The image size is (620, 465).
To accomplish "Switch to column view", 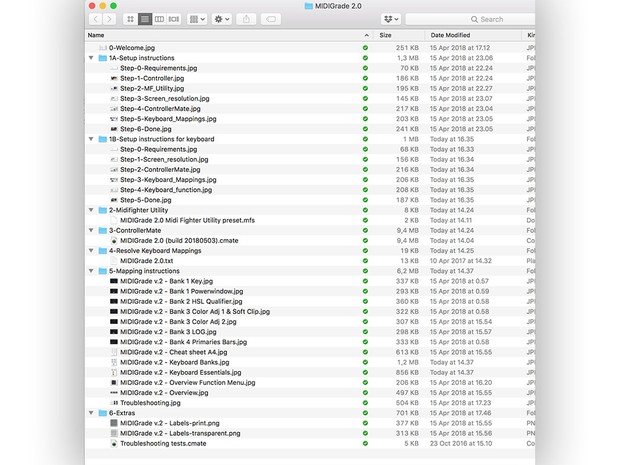I will [x=159, y=19].
